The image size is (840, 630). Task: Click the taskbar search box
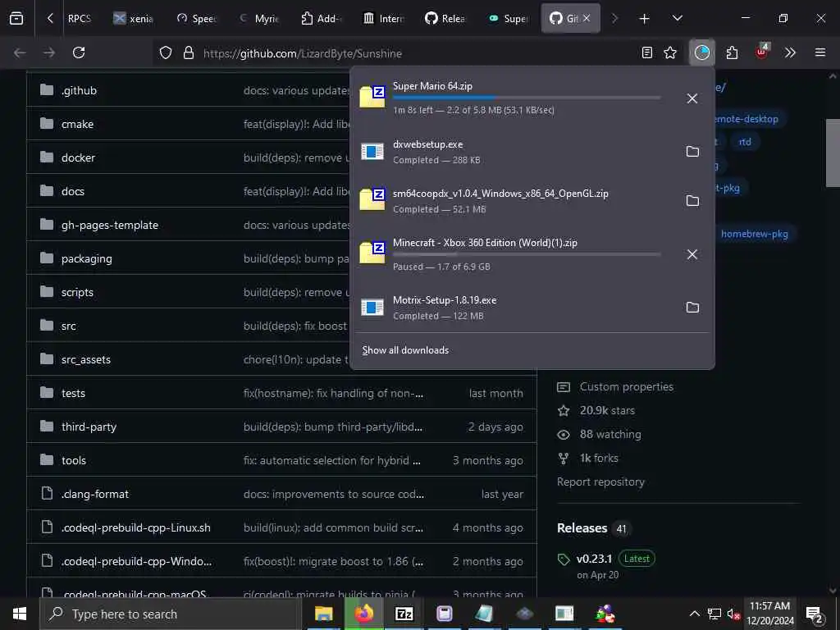(x=171, y=614)
